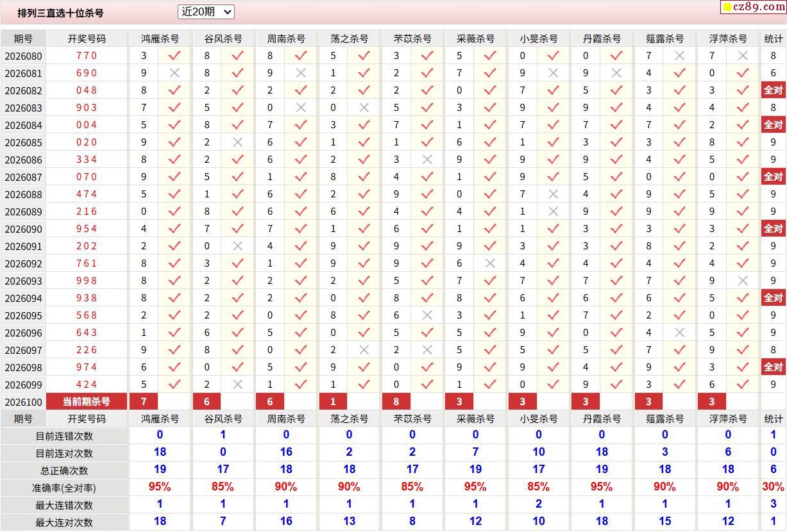Image resolution: width=787 pixels, height=532 pixels.
Task: Click the red 当前期杀号 label
Action: tap(87, 402)
